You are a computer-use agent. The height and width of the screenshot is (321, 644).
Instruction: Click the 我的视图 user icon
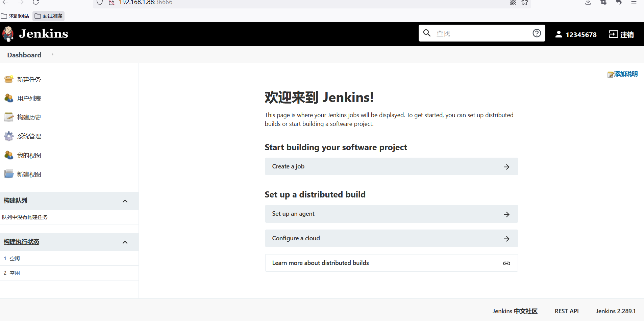pos(9,155)
